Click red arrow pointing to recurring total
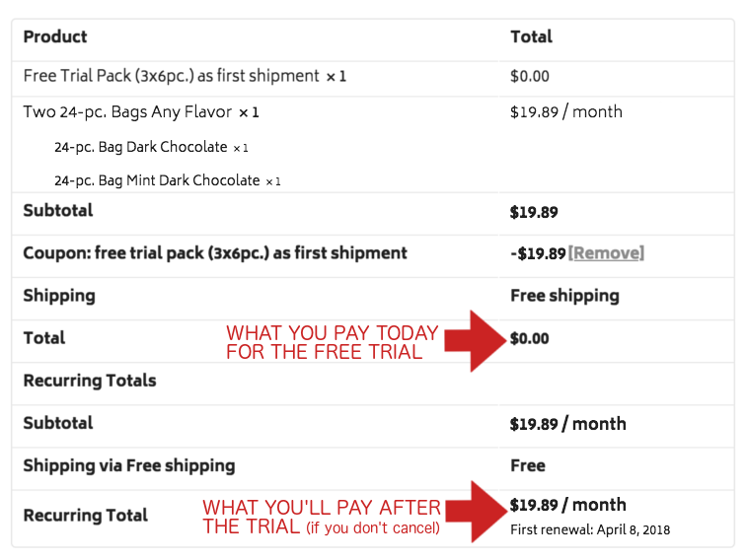The image size is (747, 560). point(477,512)
